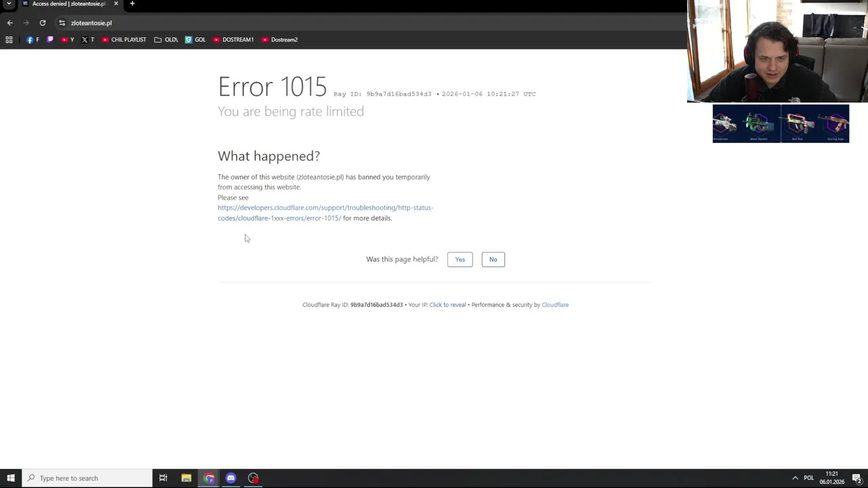The height and width of the screenshot is (488, 868).
Task: Click the Ray ID text beside the heading
Action: pyautogui.click(x=382, y=94)
